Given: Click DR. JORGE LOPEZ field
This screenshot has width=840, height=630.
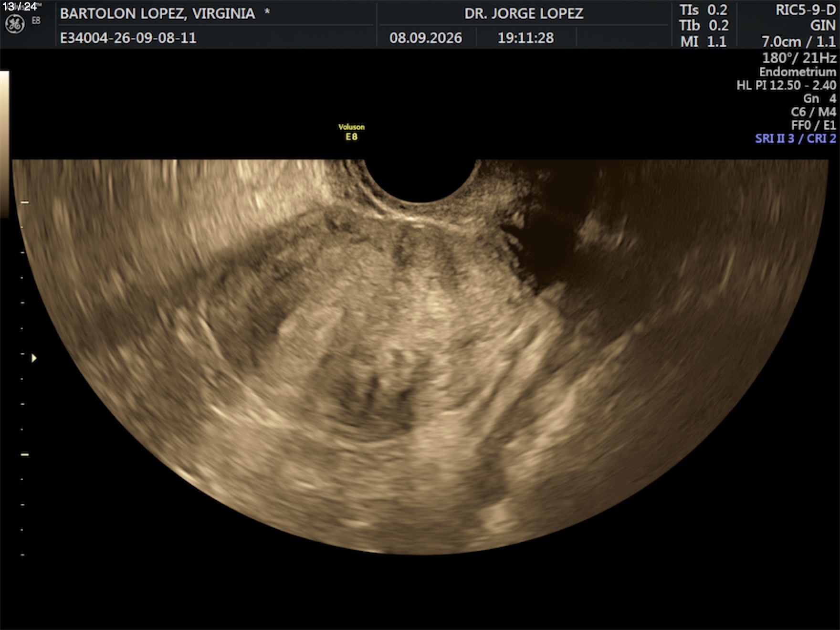Looking at the screenshot, I should click(x=524, y=13).
